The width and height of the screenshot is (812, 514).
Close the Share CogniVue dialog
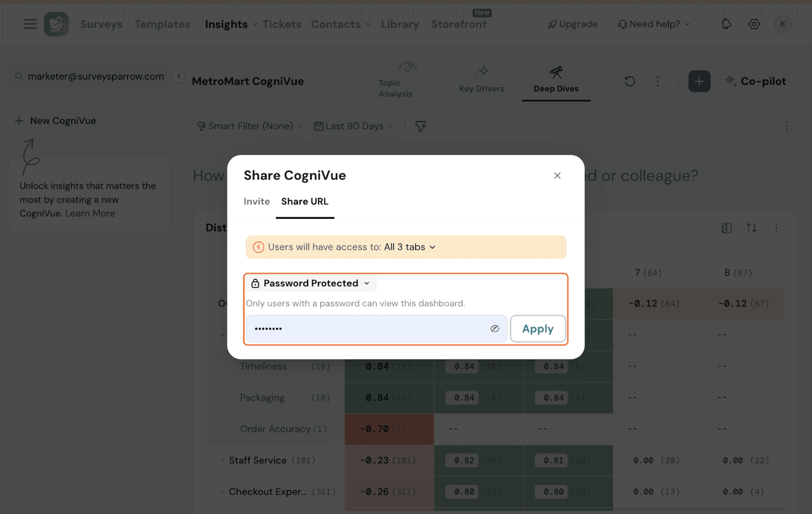[x=557, y=176]
